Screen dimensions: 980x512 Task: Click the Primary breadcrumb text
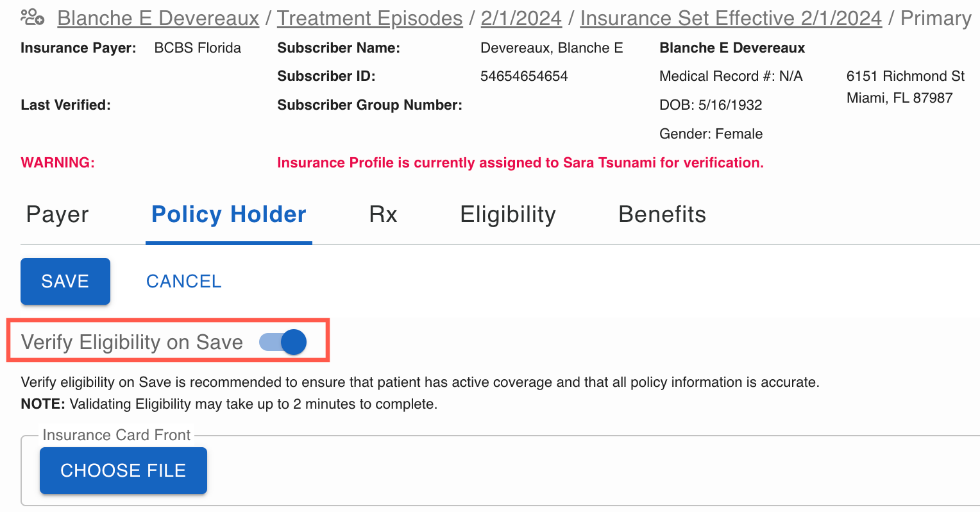click(x=936, y=19)
